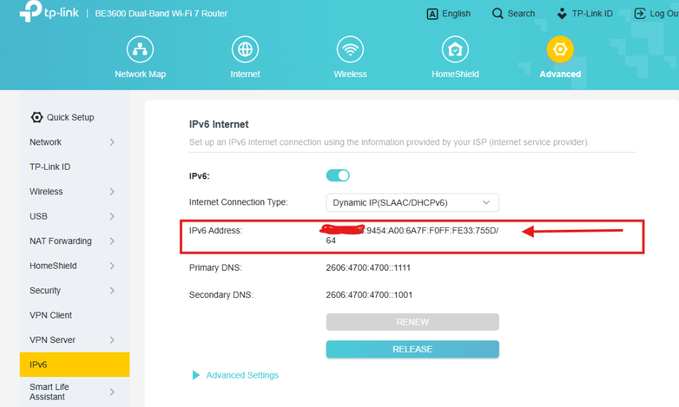Expand the NAT Forwarding submenu
This screenshot has height=407, width=679.
click(x=112, y=241)
